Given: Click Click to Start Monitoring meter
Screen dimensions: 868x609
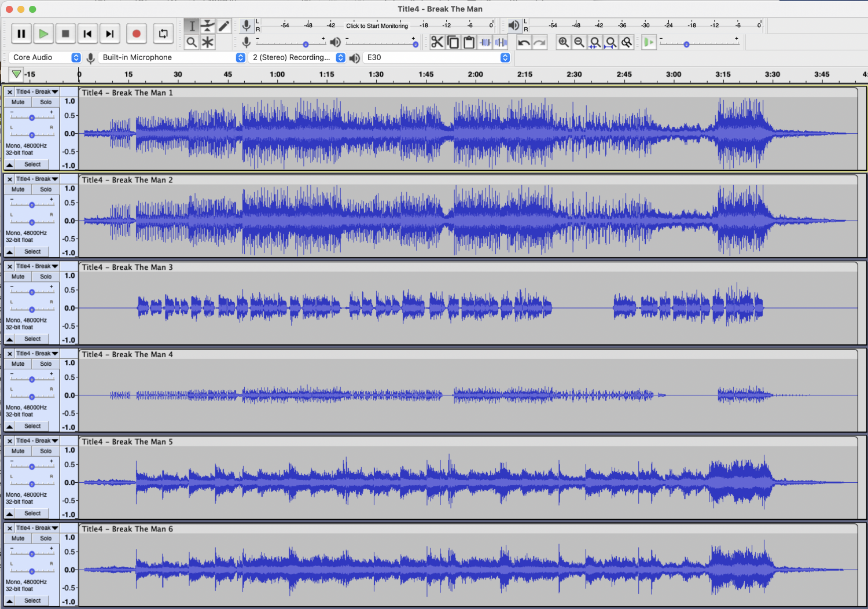Looking at the screenshot, I should click(x=377, y=25).
